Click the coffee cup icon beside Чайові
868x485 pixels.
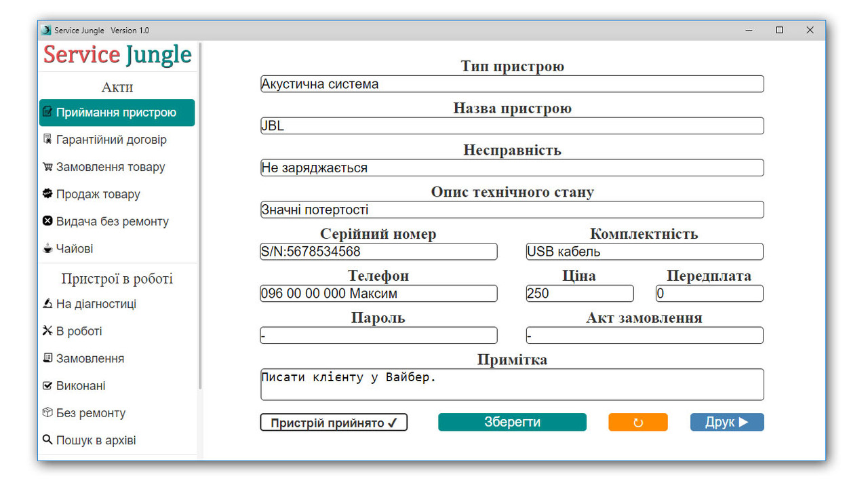[47, 249]
